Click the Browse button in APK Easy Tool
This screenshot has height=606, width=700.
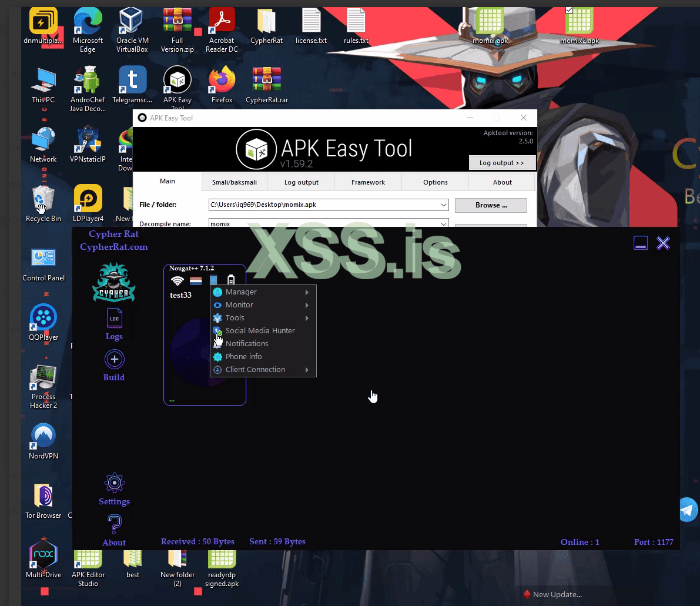click(x=491, y=205)
